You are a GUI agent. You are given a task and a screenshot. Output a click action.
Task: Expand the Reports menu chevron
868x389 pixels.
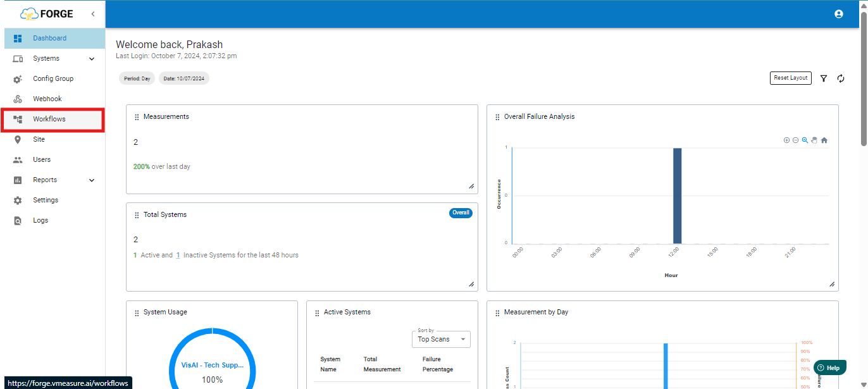[x=92, y=180]
